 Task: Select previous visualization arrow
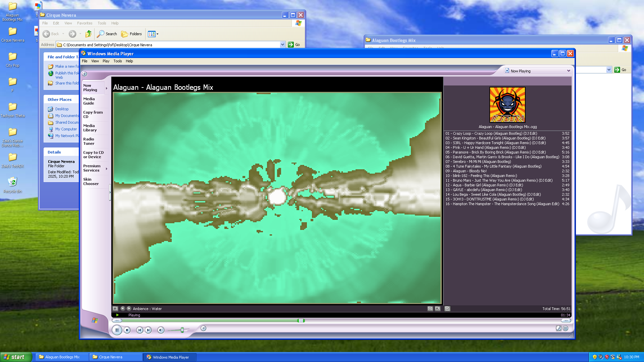(122, 309)
